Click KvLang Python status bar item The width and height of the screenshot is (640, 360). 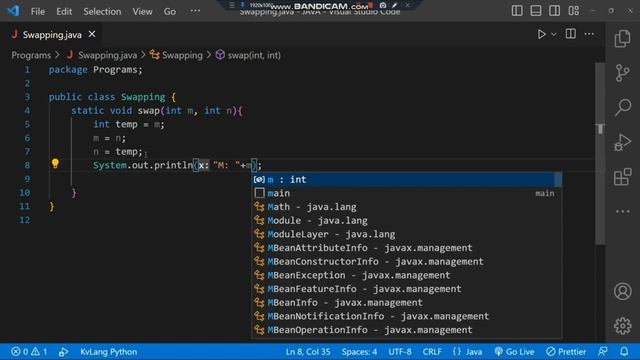109,351
